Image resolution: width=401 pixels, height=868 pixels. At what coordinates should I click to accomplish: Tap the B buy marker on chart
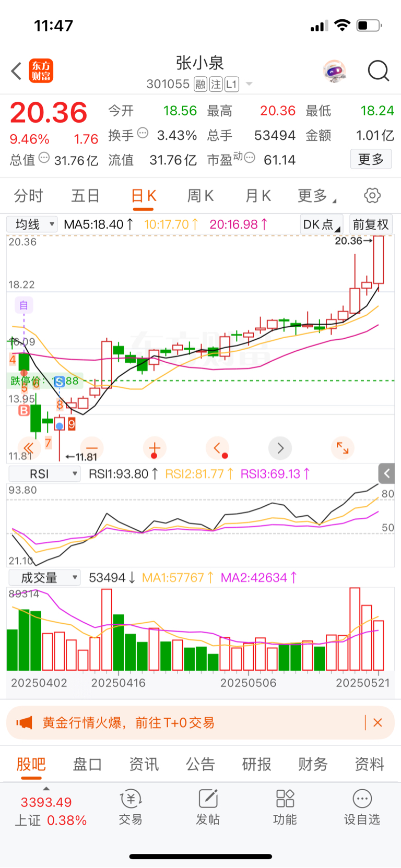pos(23,411)
